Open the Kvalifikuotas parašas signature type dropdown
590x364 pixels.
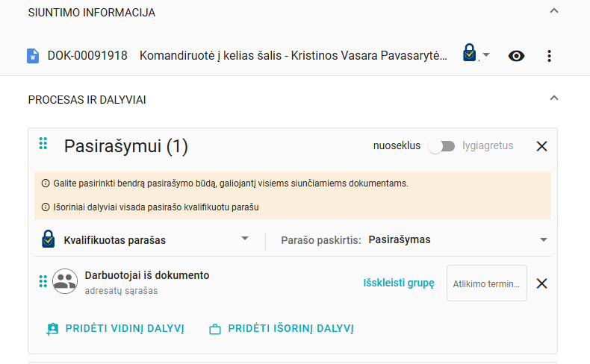point(244,239)
